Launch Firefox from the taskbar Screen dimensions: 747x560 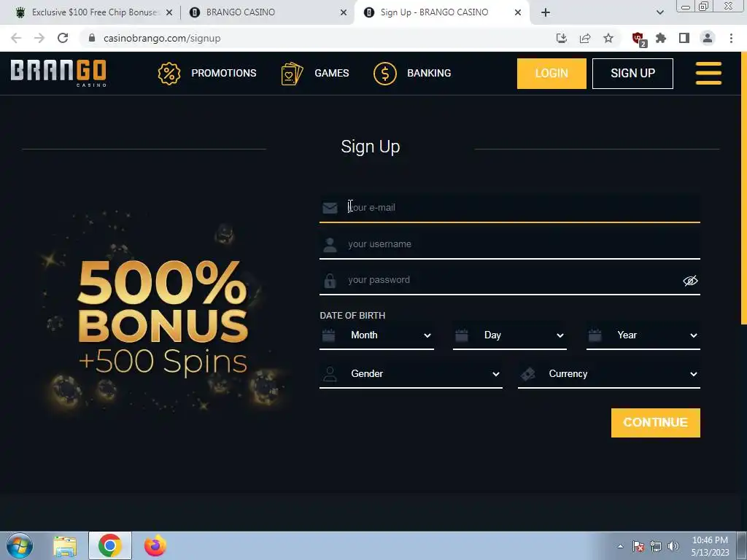pyautogui.click(x=155, y=545)
